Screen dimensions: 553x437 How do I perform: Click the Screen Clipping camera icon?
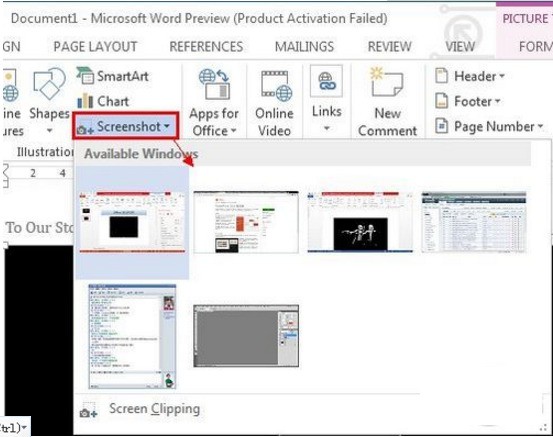(x=88, y=411)
